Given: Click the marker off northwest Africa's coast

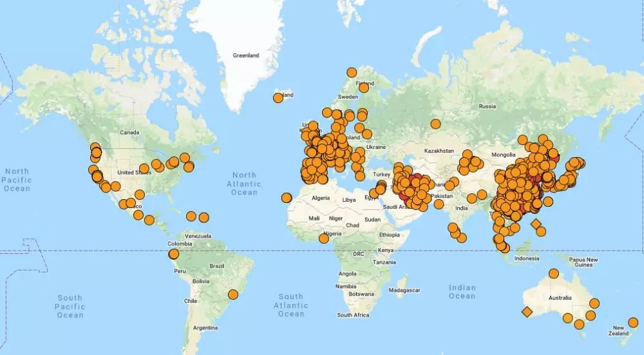Looking at the screenshot, I should 287,197.
